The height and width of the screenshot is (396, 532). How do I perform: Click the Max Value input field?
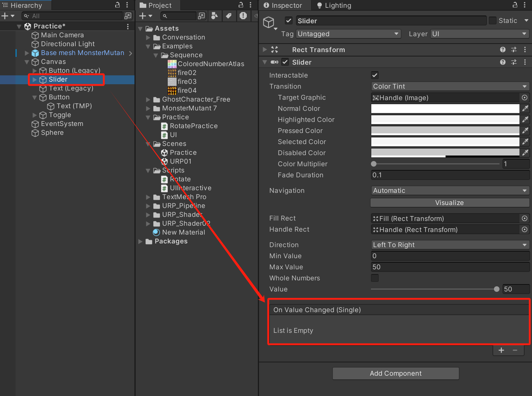coord(450,267)
